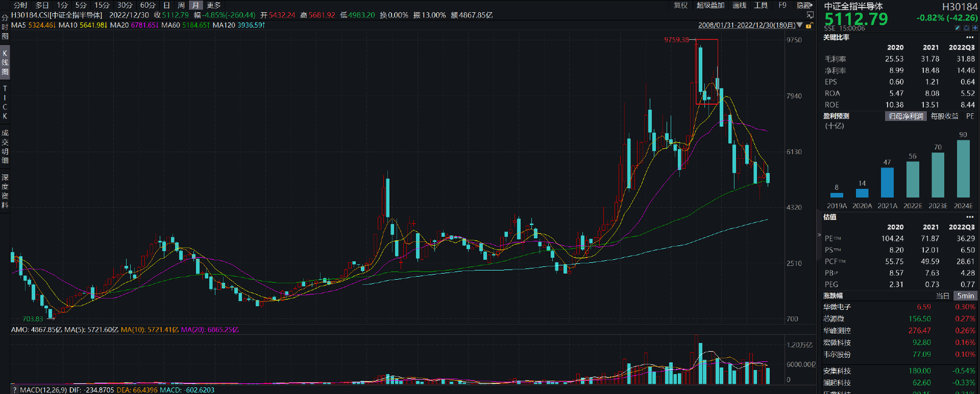Click the orange lock icon beside the date range
The image size is (980, 394).
point(809,26)
